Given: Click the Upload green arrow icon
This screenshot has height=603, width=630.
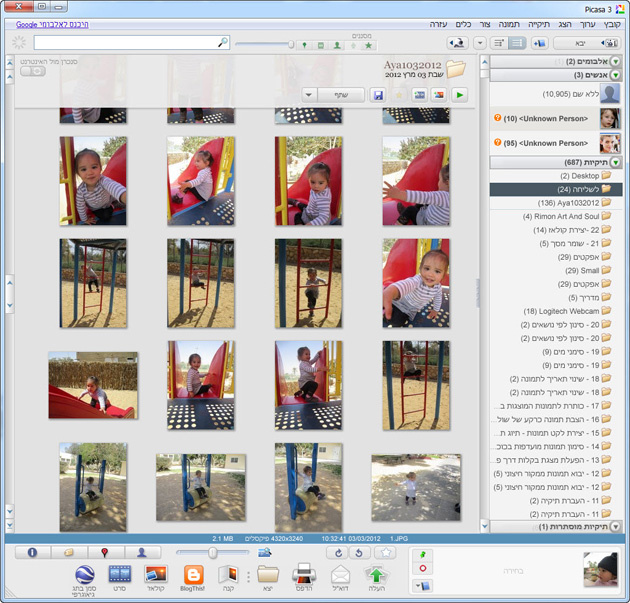Looking at the screenshot, I should (x=376, y=575).
